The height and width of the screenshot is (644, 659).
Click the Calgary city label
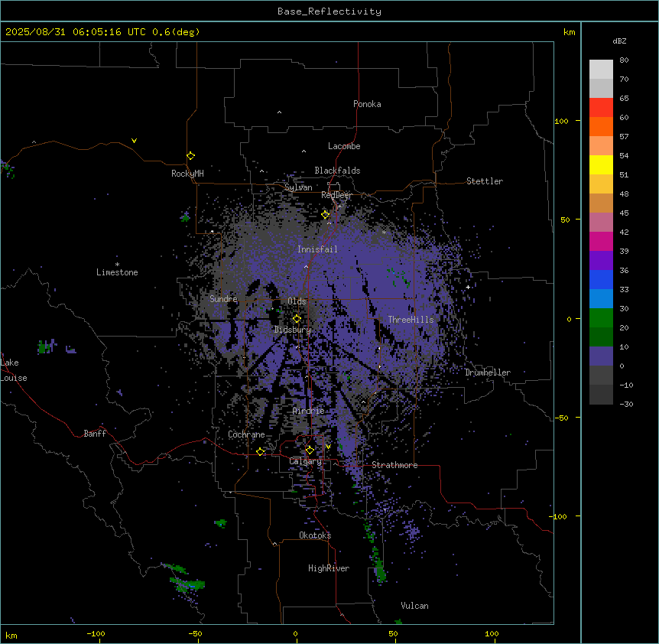[x=305, y=461]
